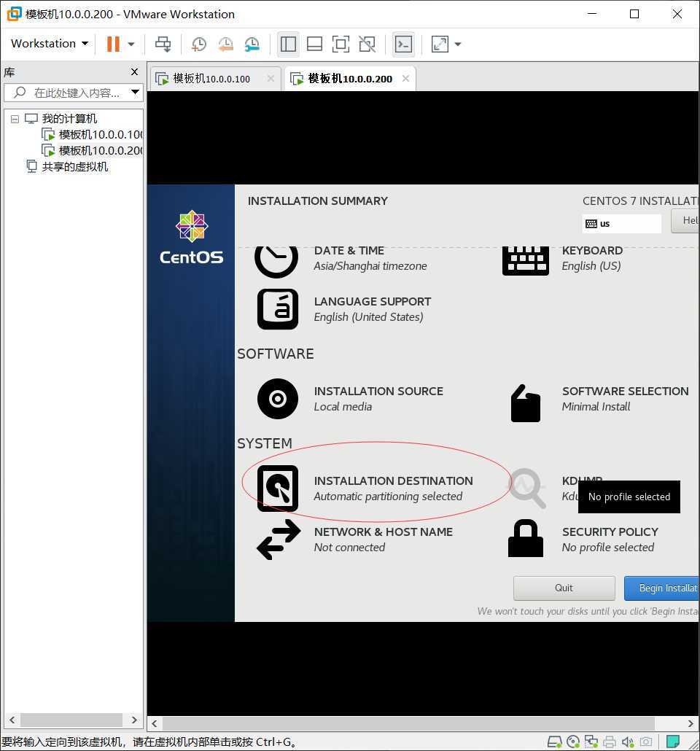This screenshot has height=751, width=700.
Task: Click the us keyboard layout indicator
Action: coord(621,224)
